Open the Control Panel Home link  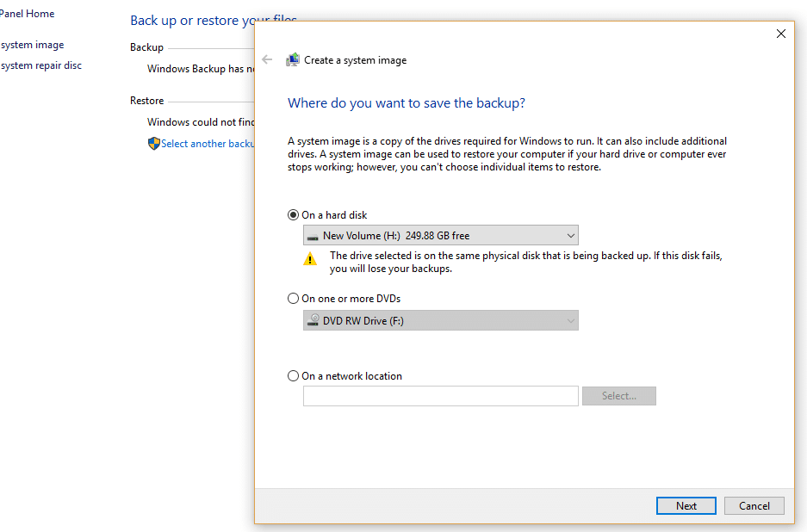click(x=27, y=14)
